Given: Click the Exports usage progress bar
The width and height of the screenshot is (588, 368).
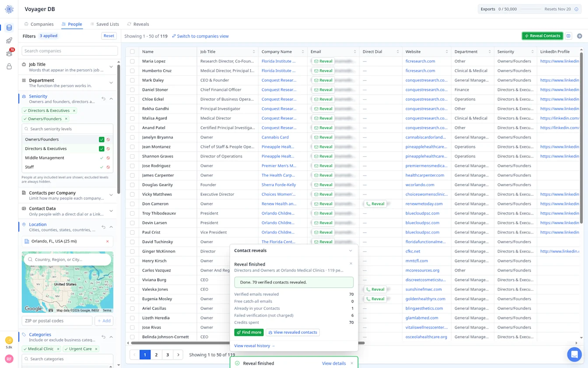Looking at the screenshot, I should [530, 9].
